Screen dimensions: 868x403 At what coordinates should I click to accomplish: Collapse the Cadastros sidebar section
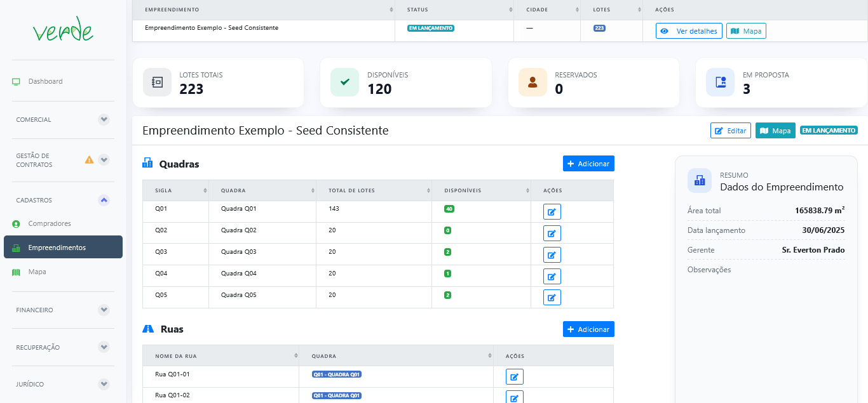click(x=104, y=200)
